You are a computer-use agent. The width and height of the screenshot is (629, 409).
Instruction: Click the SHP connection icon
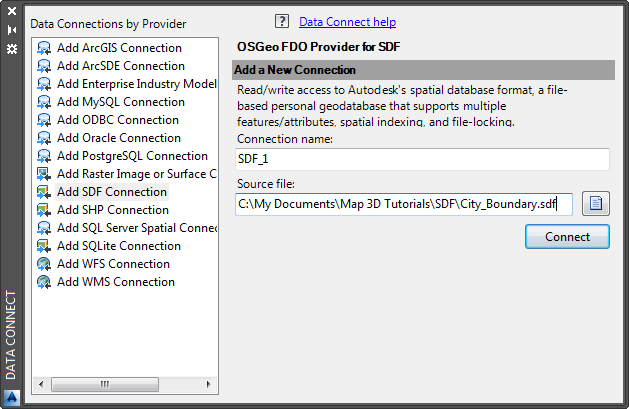tap(44, 210)
